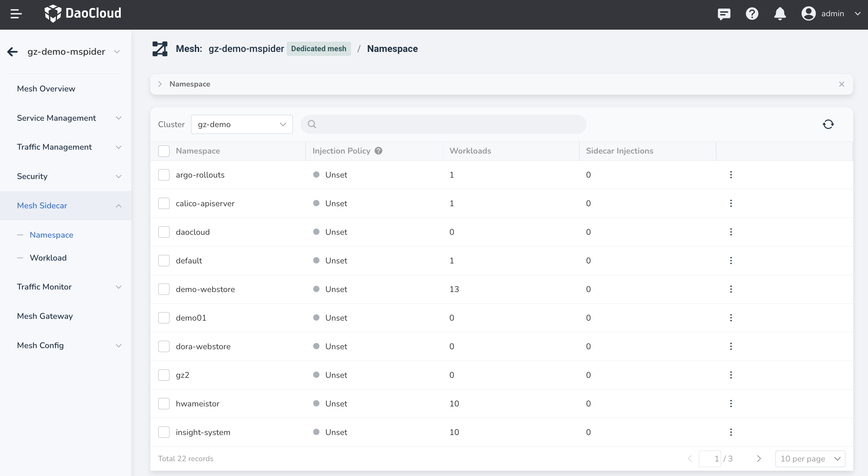Open the actions menu for demo-webstore row
This screenshot has height=476, width=868.
click(731, 289)
